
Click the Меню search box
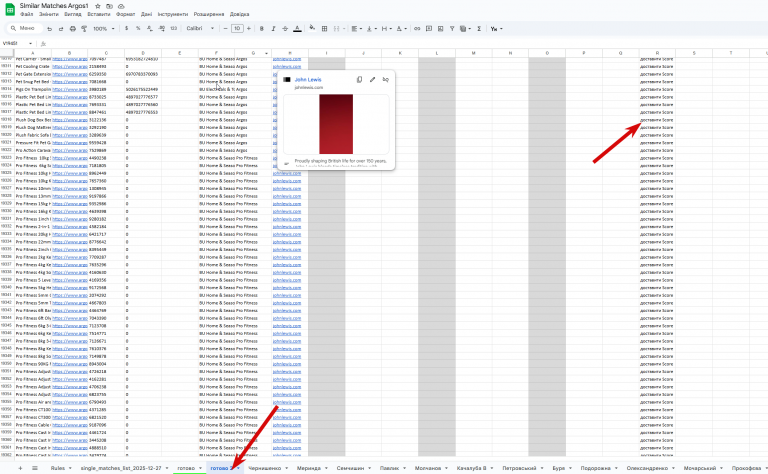(x=24, y=28)
